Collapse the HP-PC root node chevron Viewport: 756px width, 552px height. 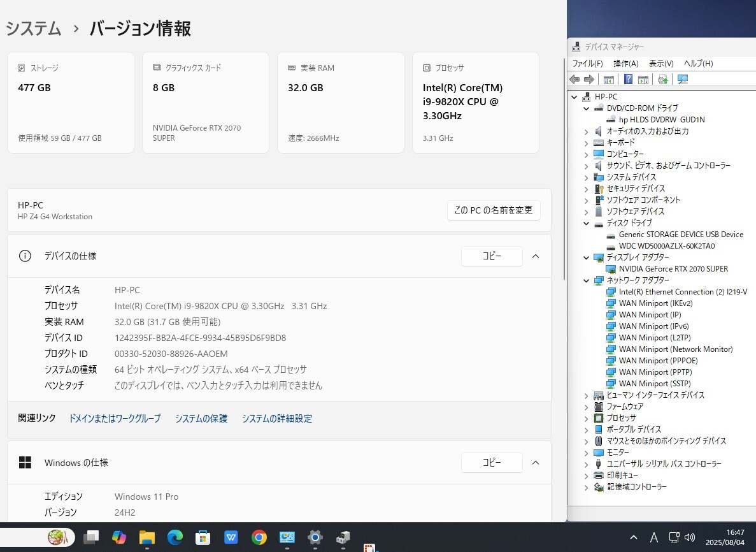coord(574,97)
